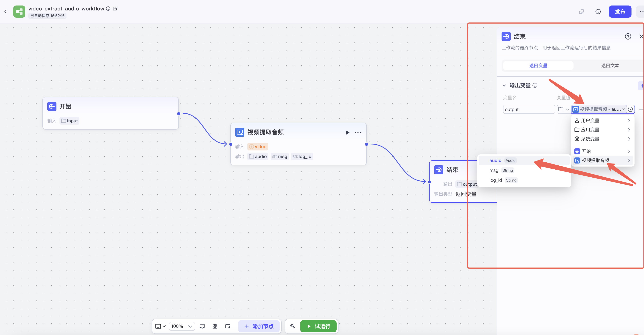
Task: Click the green workflow app icon
Action: coord(19,12)
